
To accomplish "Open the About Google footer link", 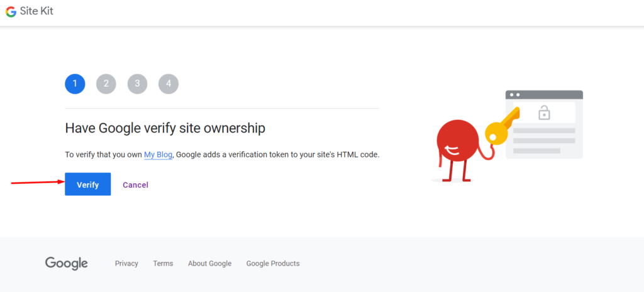I will click(210, 263).
